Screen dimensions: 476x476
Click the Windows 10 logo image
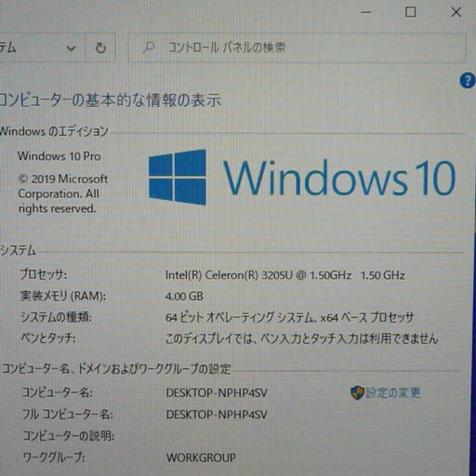(x=302, y=178)
